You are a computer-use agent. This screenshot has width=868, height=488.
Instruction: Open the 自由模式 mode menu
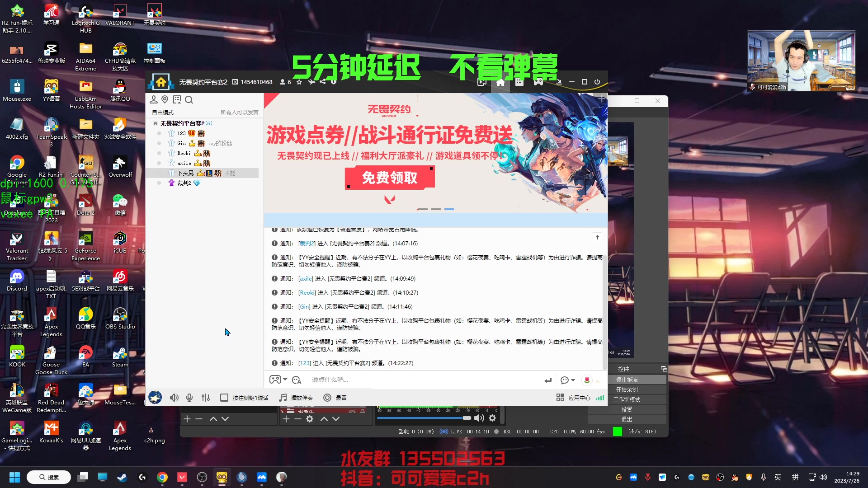(162, 112)
